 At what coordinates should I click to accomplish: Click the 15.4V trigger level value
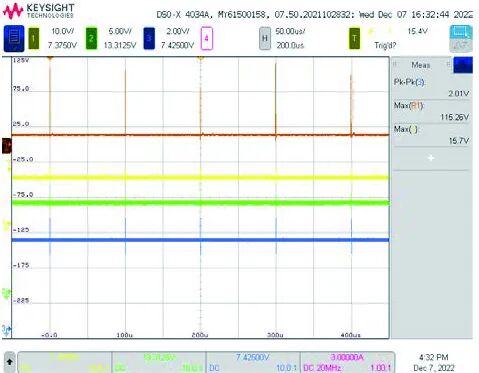click(417, 31)
